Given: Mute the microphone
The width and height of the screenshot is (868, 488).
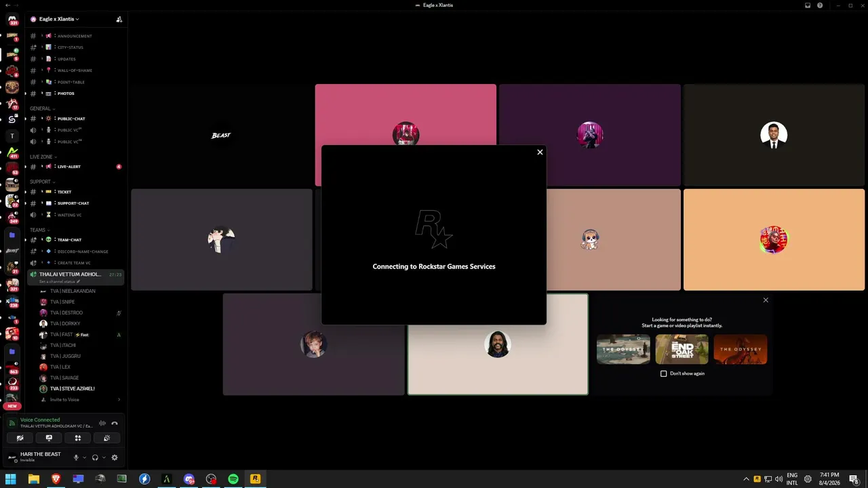Looking at the screenshot, I should (76, 457).
